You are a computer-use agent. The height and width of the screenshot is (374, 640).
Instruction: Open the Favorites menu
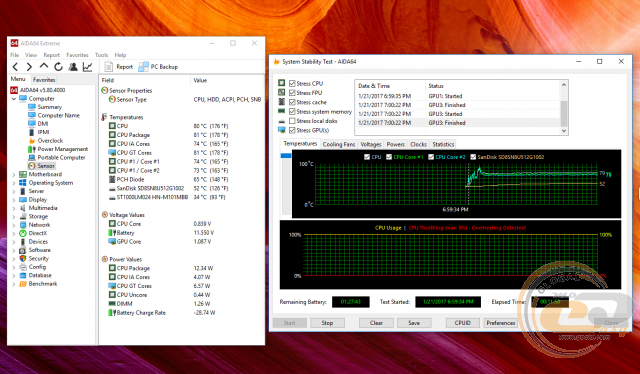coord(77,55)
